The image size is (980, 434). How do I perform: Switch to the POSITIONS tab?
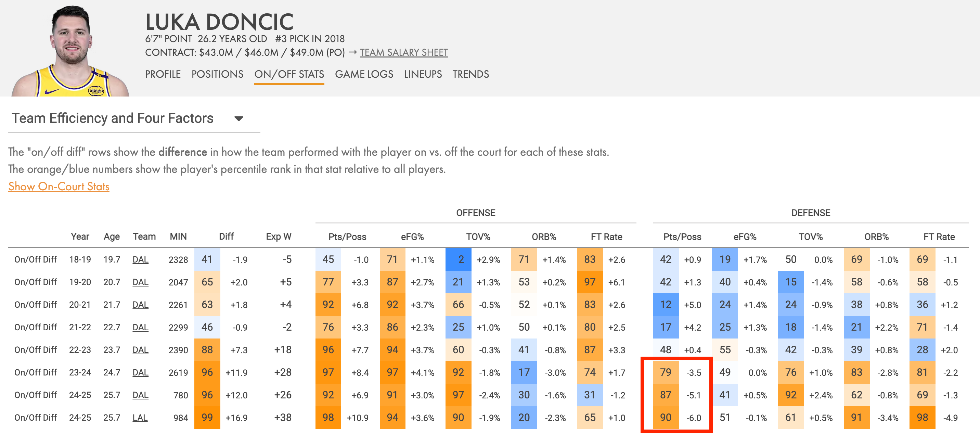tap(217, 74)
